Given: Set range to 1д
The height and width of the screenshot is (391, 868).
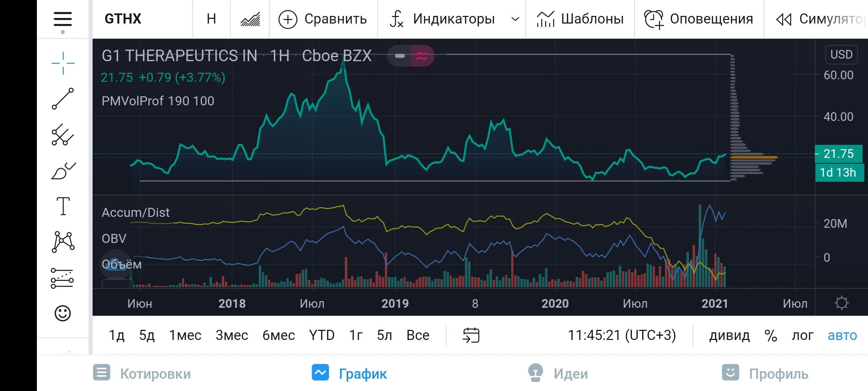Looking at the screenshot, I should [116, 335].
